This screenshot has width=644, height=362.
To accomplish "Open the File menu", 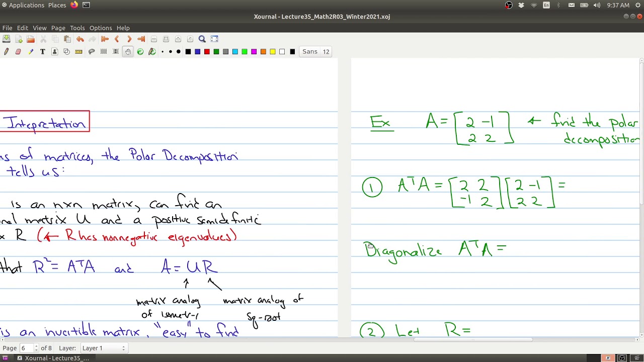I will click(7, 28).
